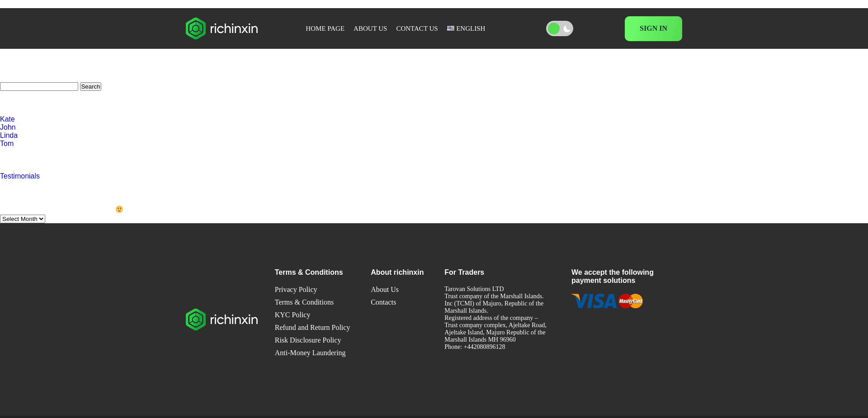
Task: Open Privacy Policy footer link
Action: [296, 290]
